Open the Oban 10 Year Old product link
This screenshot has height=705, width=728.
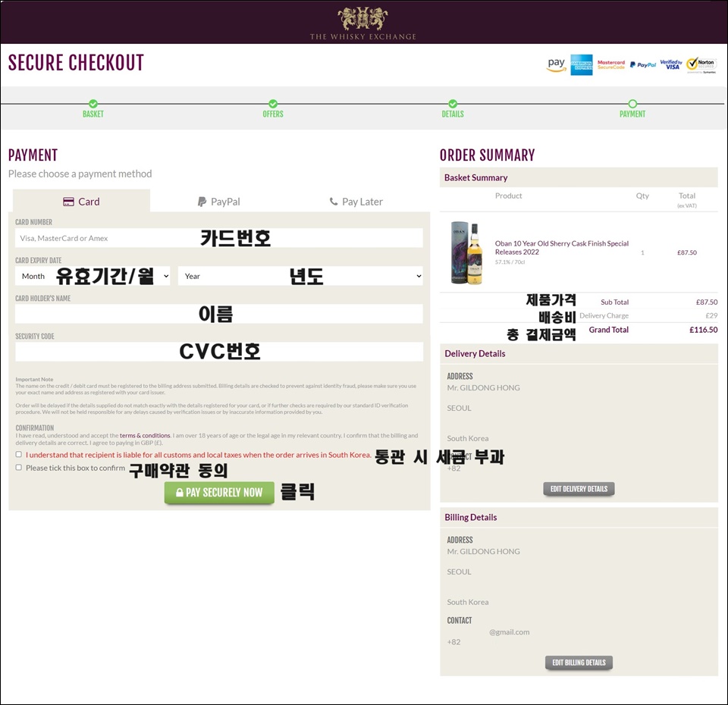pyautogui.click(x=561, y=247)
